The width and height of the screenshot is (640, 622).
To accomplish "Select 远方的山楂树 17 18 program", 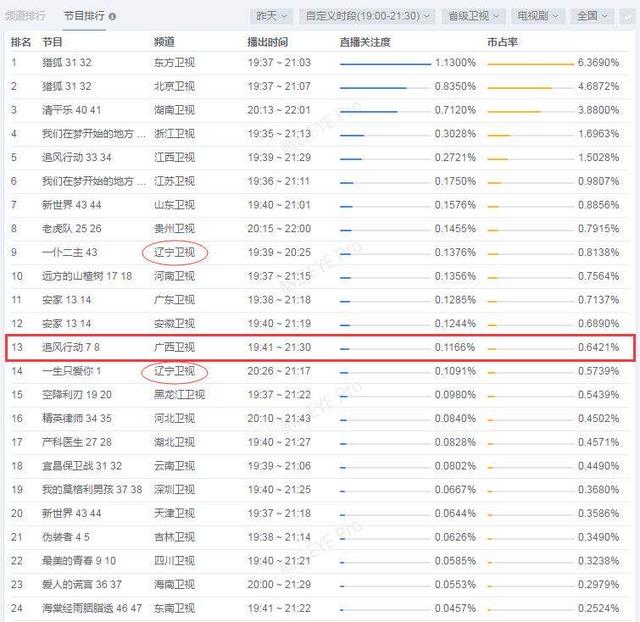I will [x=87, y=276].
